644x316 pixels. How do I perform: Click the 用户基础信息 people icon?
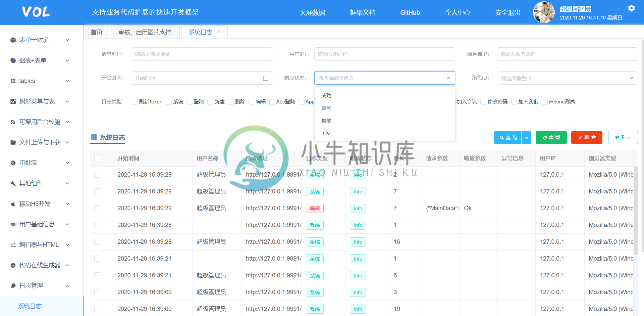pos(13,224)
